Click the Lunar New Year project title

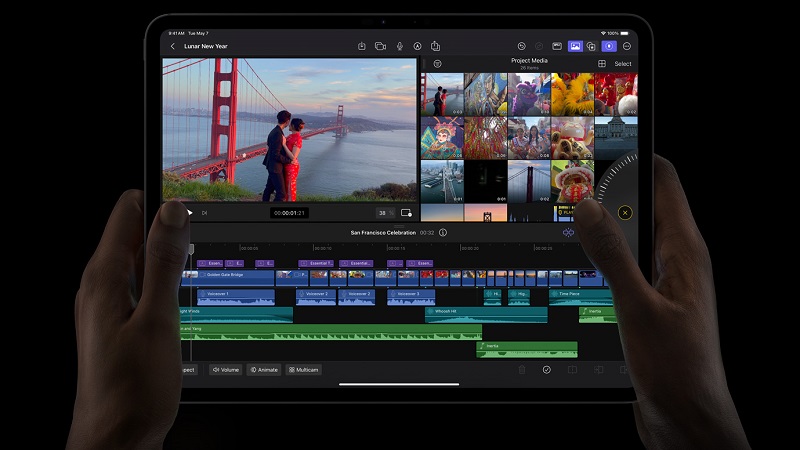click(206, 46)
